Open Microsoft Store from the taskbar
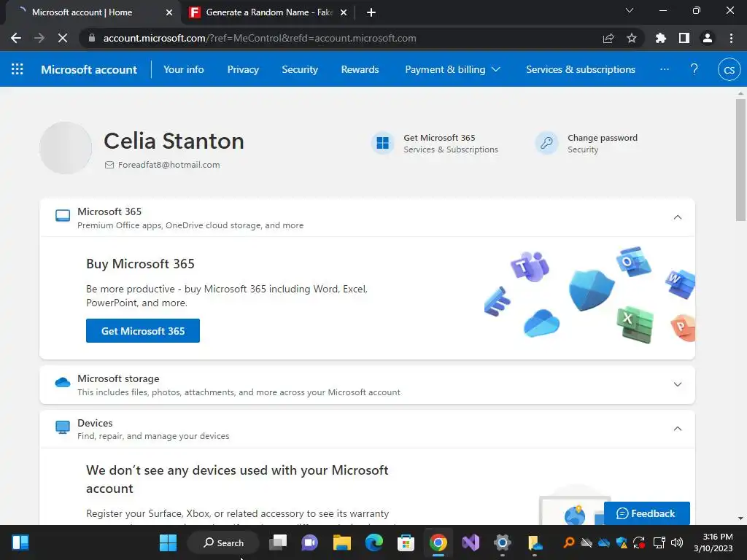747x560 pixels. click(406, 542)
